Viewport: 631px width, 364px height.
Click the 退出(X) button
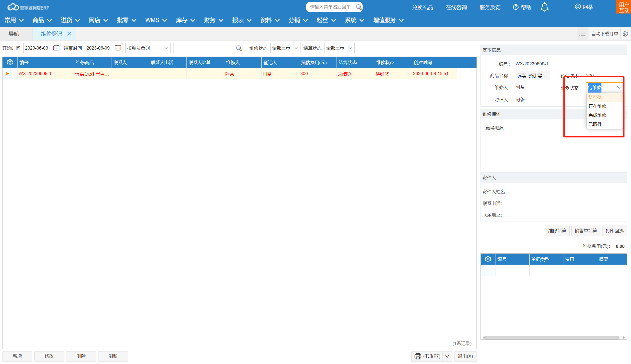[x=465, y=356]
